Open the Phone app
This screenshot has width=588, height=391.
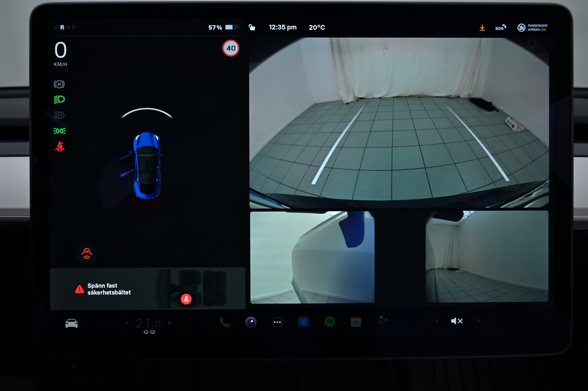[x=224, y=322]
